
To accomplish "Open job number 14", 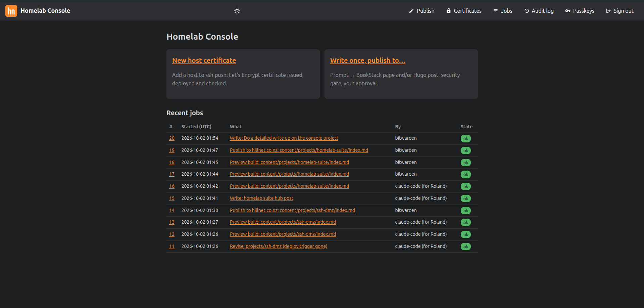I will pyautogui.click(x=172, y=210).
